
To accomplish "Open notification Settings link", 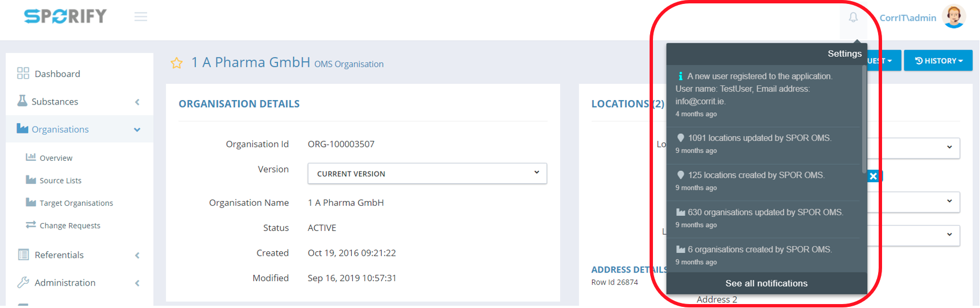I will 844,53.
